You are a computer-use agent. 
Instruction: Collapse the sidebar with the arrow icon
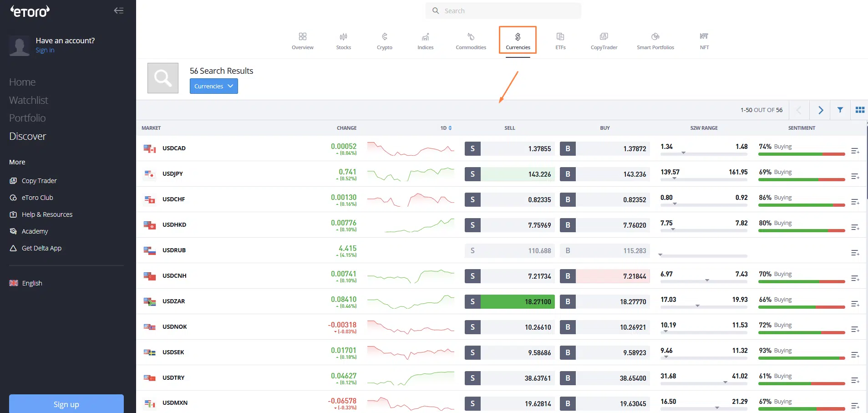pyautogui.click(x=119, y=10)
